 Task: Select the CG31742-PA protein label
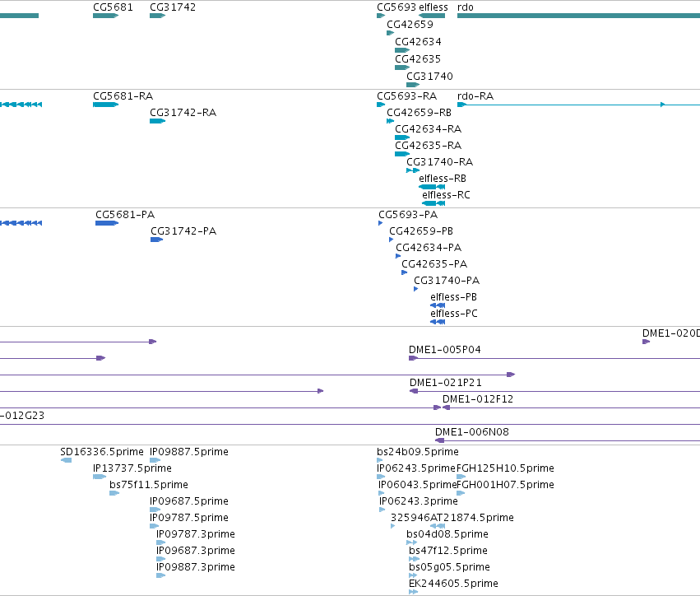coord(183,231)
